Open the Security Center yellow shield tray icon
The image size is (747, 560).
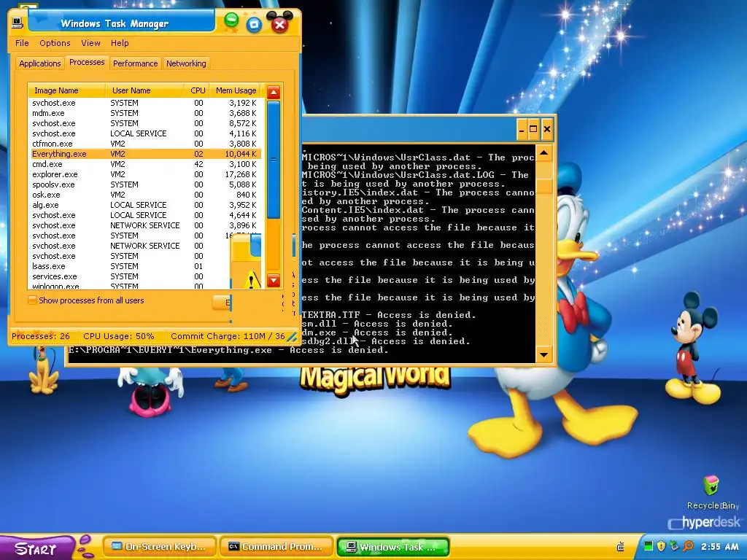point(661,545)
